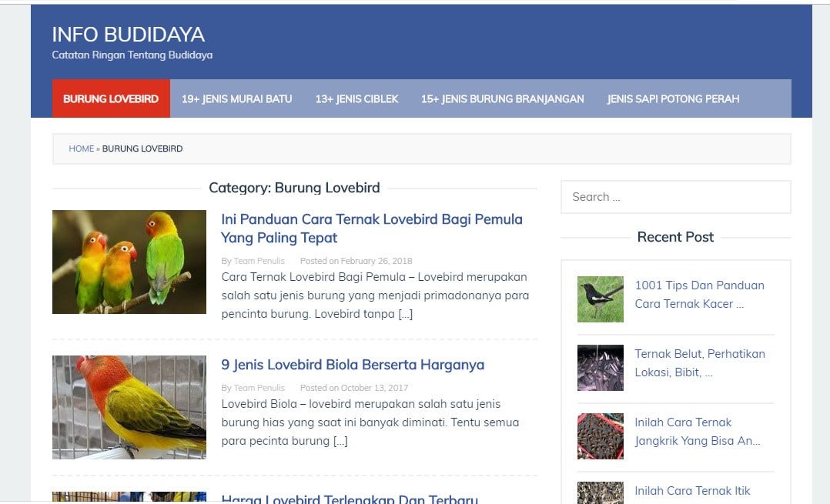Click the Catatan Ringan Tentang Budidaya tagline
The width and height of the screenshot is (830, 504).
132,55
